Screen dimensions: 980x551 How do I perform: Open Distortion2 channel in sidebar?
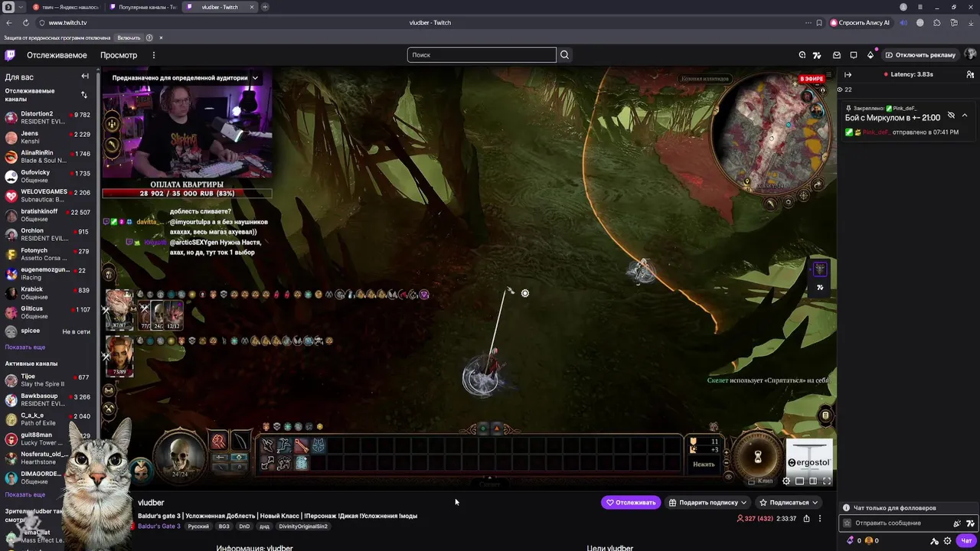point(47,118)
